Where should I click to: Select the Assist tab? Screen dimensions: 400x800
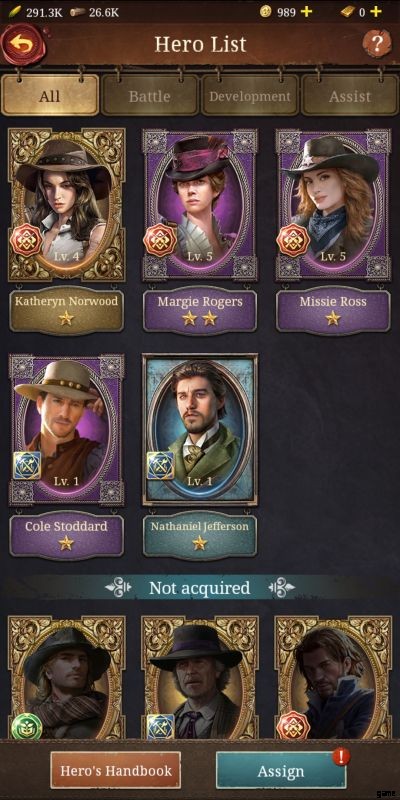(x=350, y=96)
